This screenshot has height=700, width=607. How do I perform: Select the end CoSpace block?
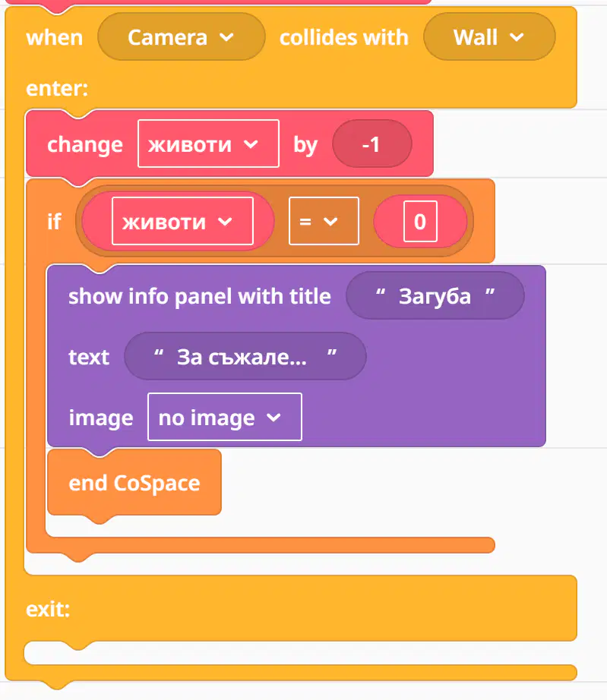pyautogui.click(x=134, y=483)
